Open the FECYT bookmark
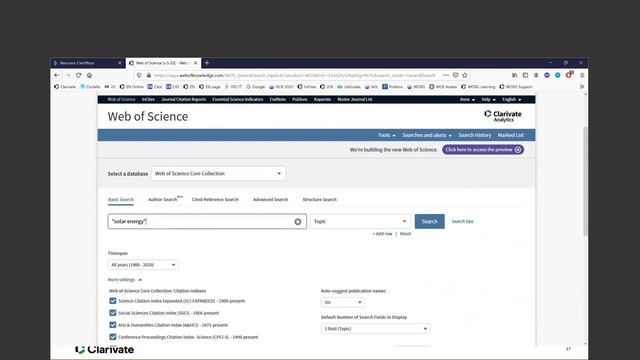The width and height of the screenshot is (640, 360). coord(233,87)
